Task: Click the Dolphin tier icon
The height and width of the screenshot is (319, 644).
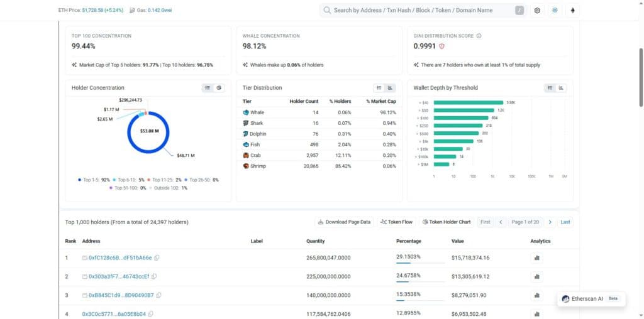Action: click(246, 134)
